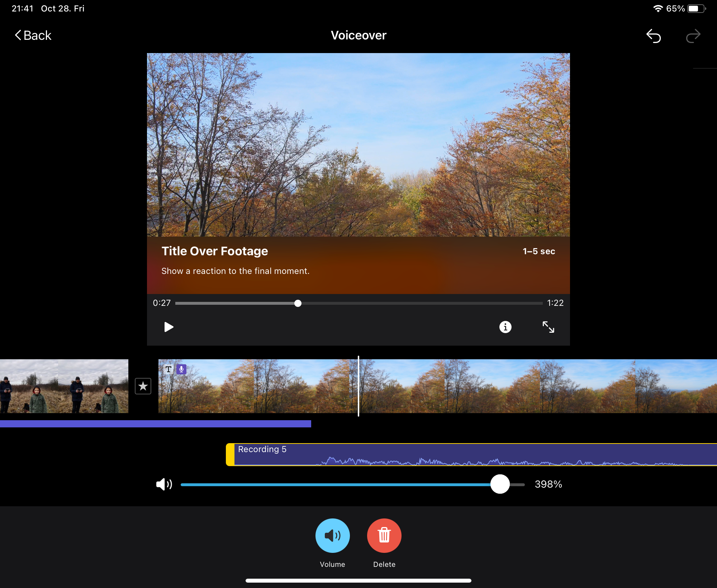The image size is (717, 588).
Task: Go back using the Back button
Action: tap(33, 35)
